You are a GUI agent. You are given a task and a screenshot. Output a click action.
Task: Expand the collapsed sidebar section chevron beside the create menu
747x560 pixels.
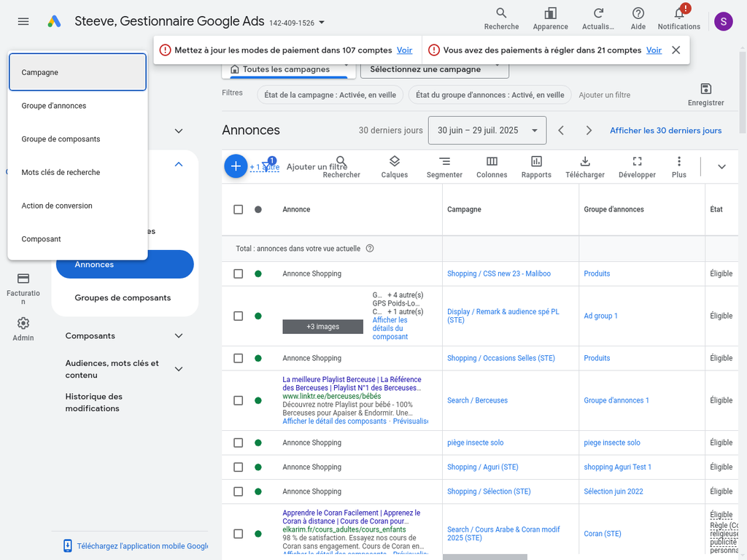179,131
